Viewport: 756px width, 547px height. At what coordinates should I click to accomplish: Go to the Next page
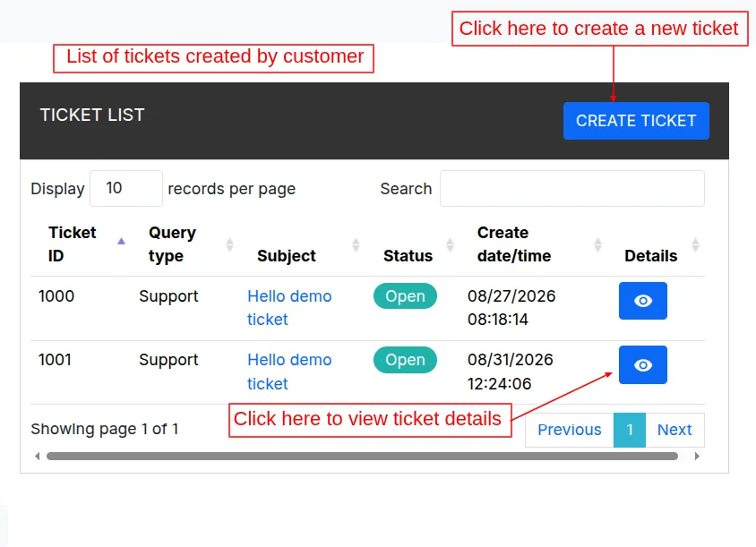click(x=674, y=430)
